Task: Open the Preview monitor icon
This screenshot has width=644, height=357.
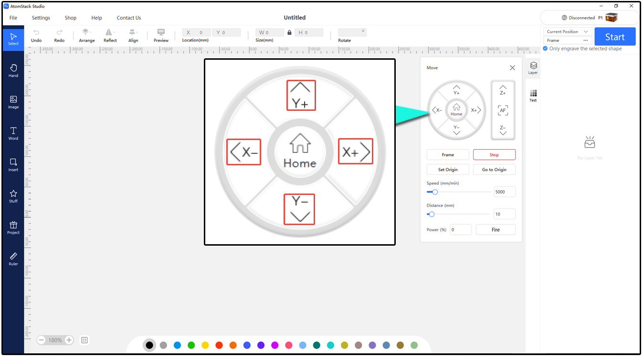Action: 161,36
